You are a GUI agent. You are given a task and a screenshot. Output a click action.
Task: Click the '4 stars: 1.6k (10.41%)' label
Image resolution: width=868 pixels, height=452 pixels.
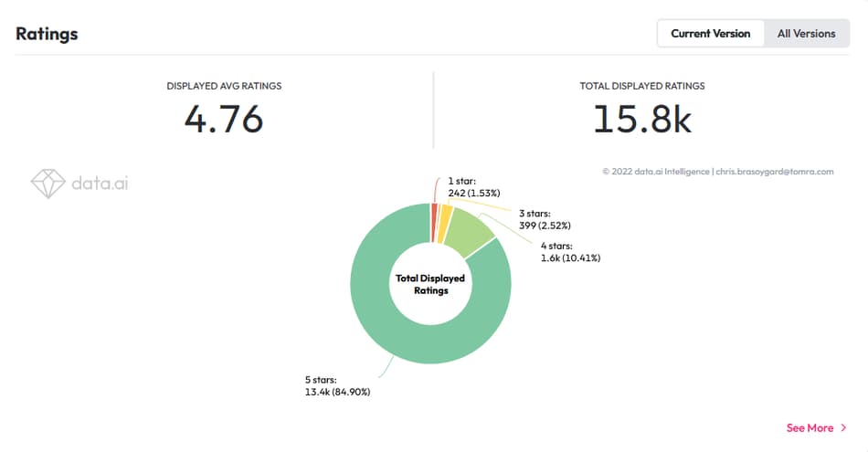571,252
